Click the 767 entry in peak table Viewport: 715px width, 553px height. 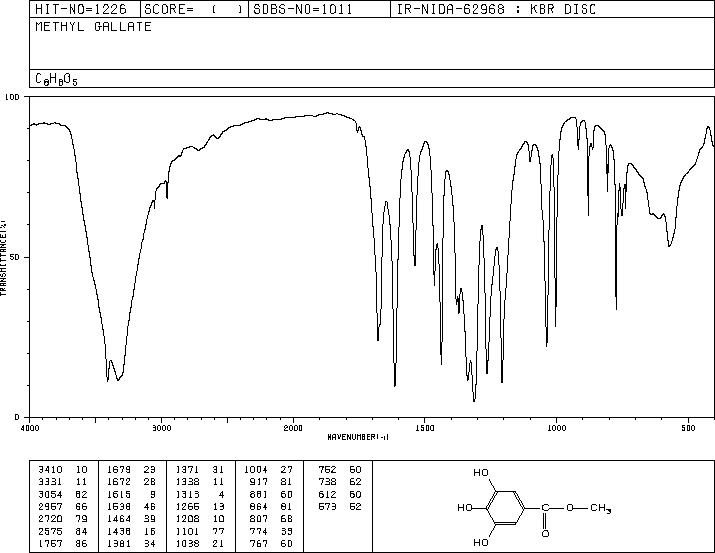tap(259, 544)
